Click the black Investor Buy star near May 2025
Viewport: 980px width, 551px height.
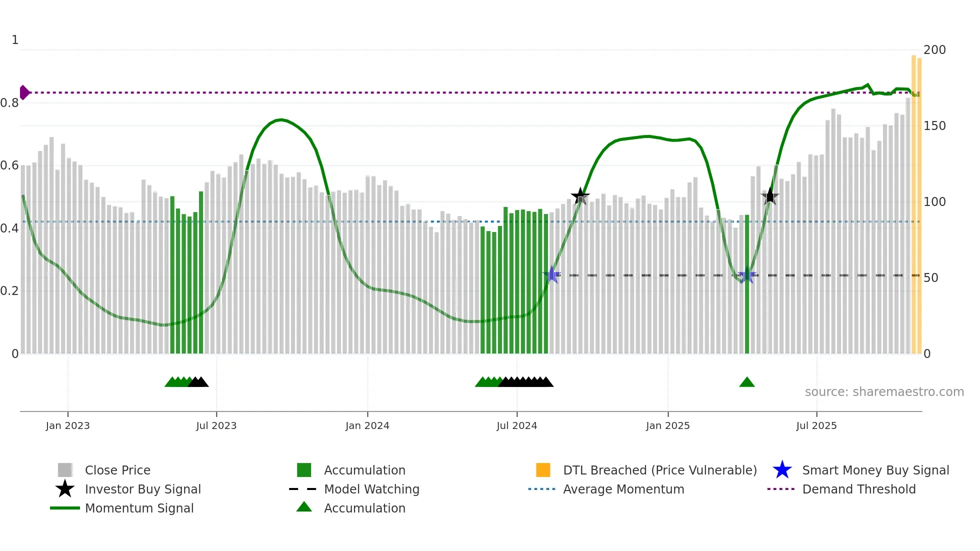(x=770, y=196)
